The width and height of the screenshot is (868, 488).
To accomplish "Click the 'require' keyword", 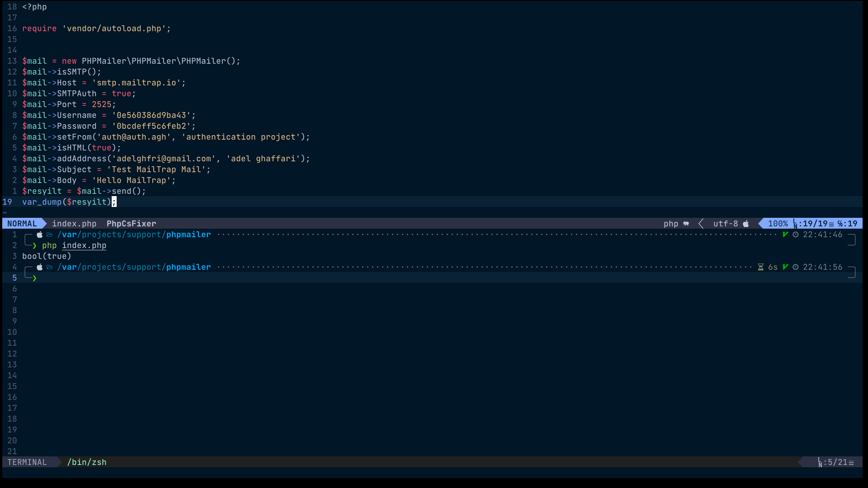I will 39,28.
